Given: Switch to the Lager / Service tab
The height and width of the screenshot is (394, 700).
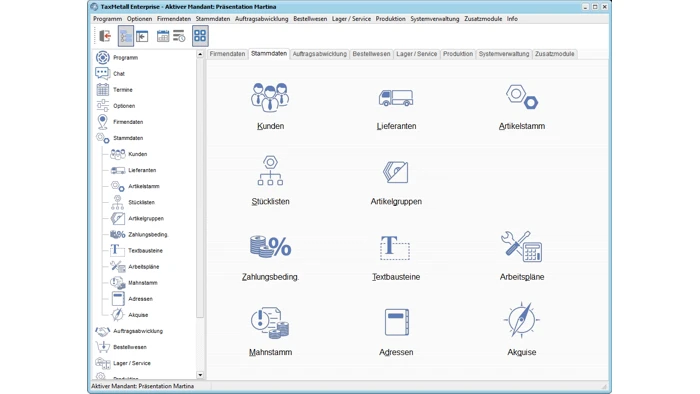Looking at the screenshot, I should [x=417, y=54].
